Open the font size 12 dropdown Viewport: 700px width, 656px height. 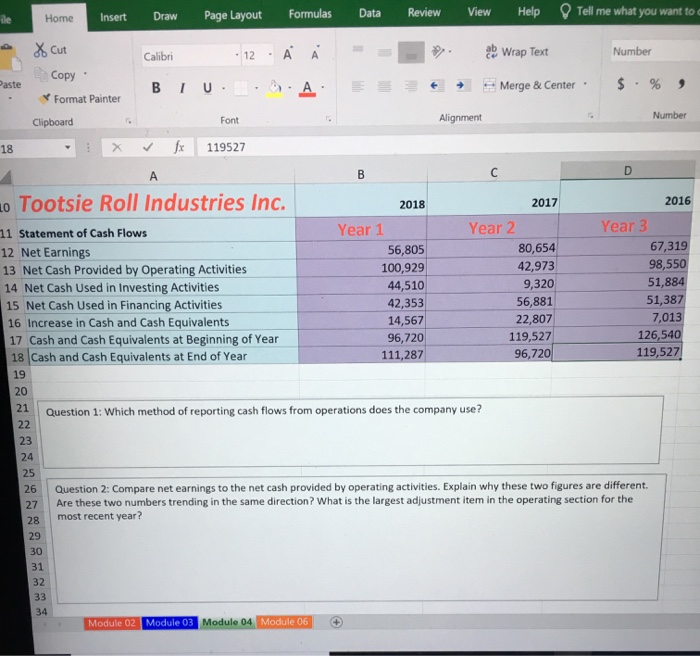(x=270, y=55)
